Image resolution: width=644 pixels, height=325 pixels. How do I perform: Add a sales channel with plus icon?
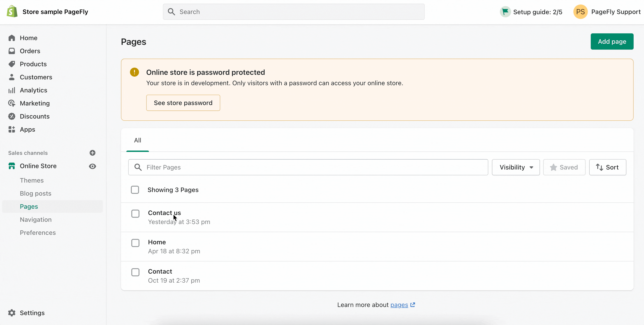93,153
